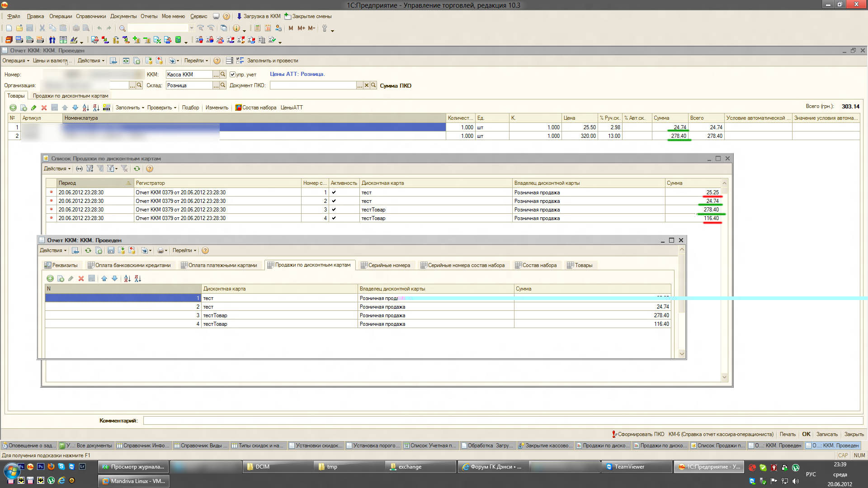868x488 pixels.
Task: Move row up in front Отчет ККМ table
Action: [104, 278]
